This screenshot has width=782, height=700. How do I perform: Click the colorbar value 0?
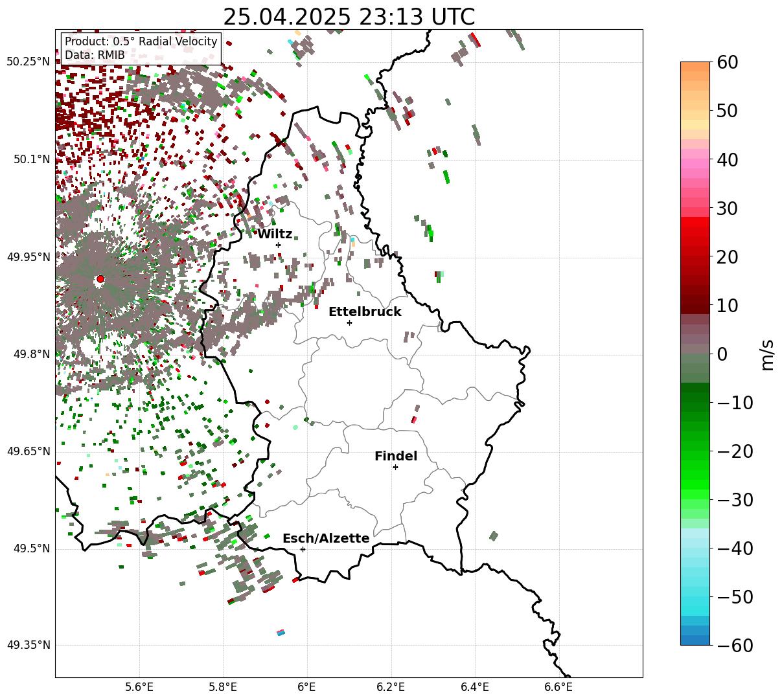(722, 354)
